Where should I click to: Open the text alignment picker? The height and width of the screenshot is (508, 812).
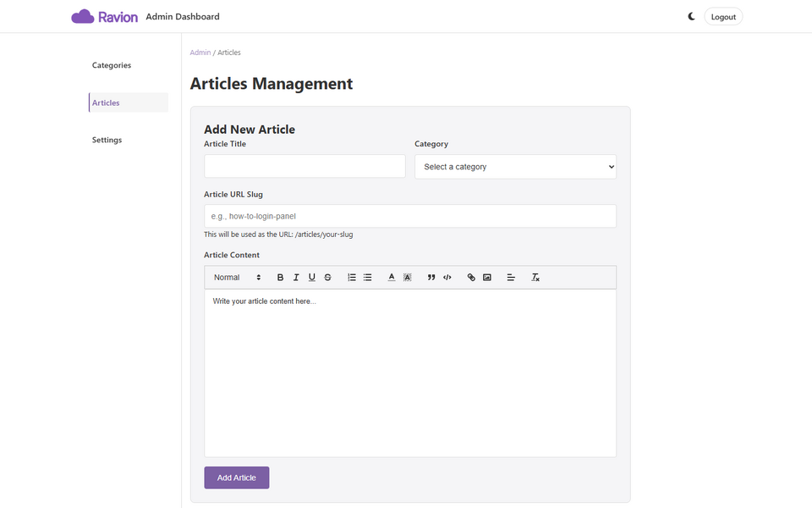(511, 278)
